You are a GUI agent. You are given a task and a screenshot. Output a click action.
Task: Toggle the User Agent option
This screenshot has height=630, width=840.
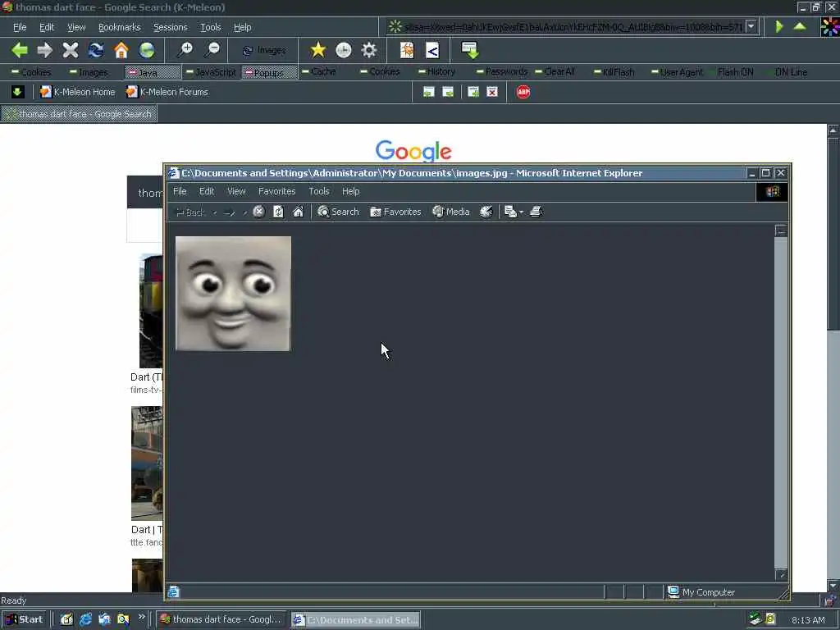tap(677, 72)
